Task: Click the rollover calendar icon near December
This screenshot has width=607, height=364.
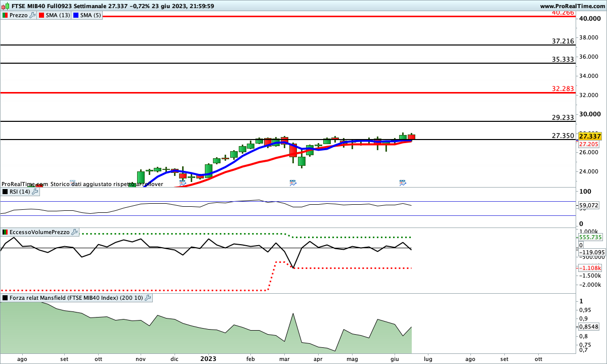Action: [x=183, y=183]
